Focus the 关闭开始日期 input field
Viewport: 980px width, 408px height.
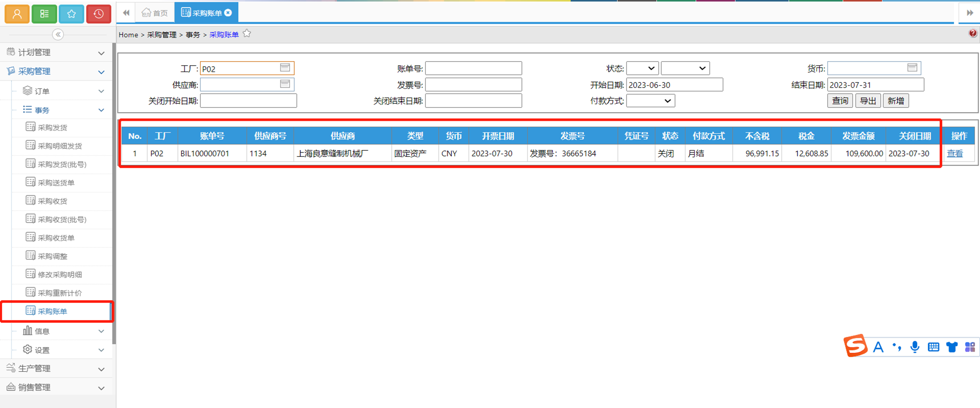[x=248, y=101]
